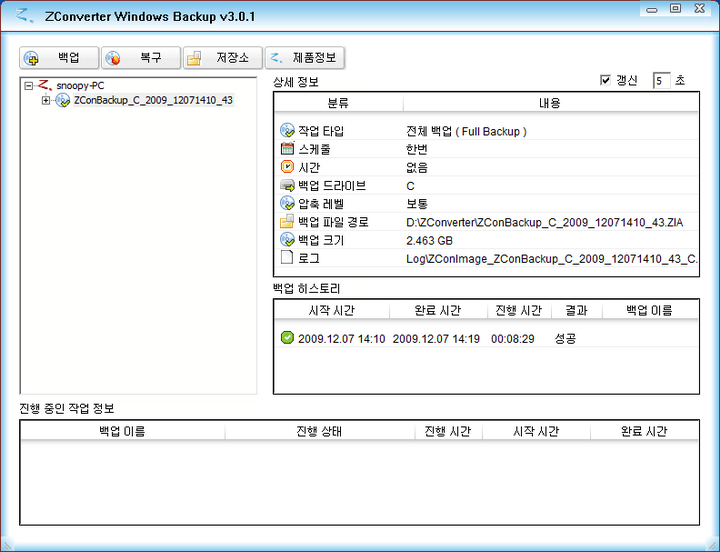Viewport: 720px width, 552px height.
Task: Click the green success icon in history row
Action: [287, 338]
